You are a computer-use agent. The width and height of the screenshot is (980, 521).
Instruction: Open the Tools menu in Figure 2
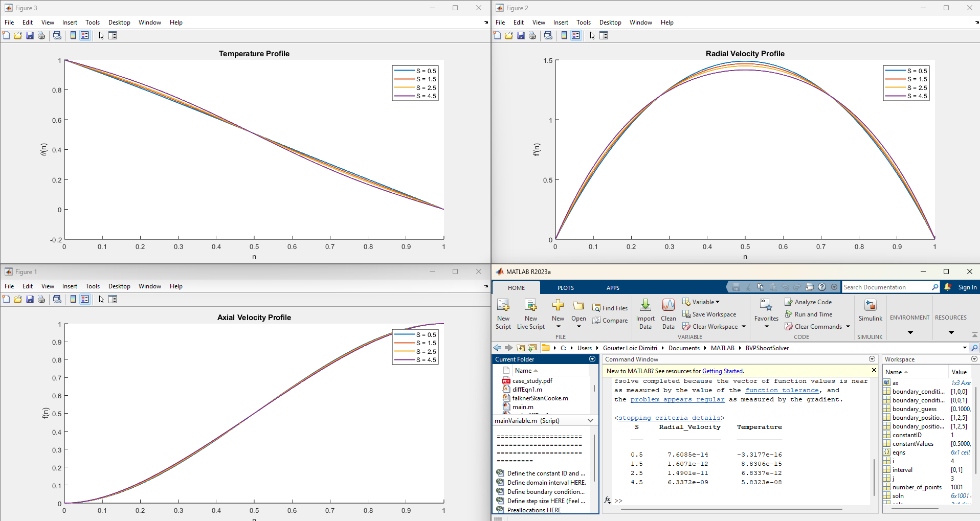click(584, 22)
